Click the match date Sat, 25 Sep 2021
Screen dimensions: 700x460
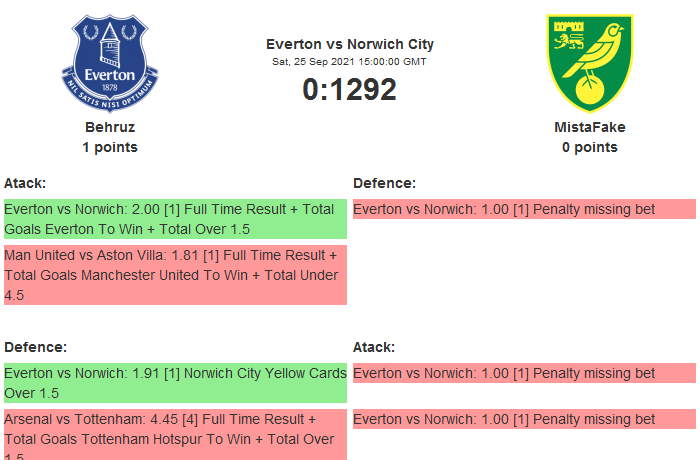click(350, 61)
